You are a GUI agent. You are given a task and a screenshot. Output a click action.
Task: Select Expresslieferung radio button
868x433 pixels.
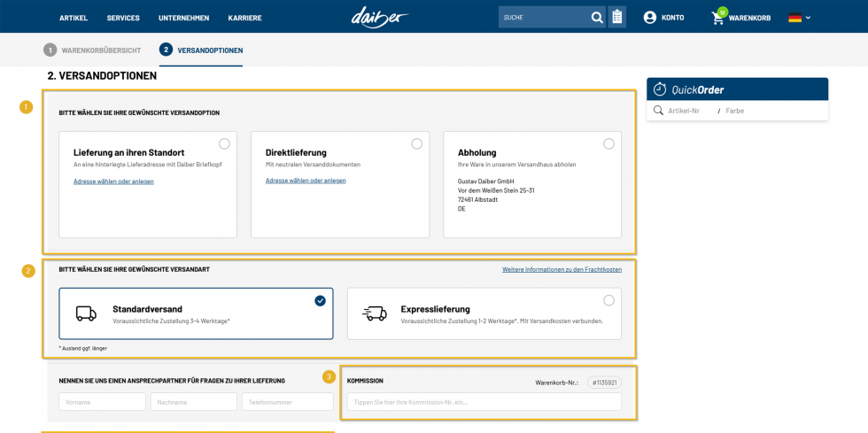[x=609, y=301]
